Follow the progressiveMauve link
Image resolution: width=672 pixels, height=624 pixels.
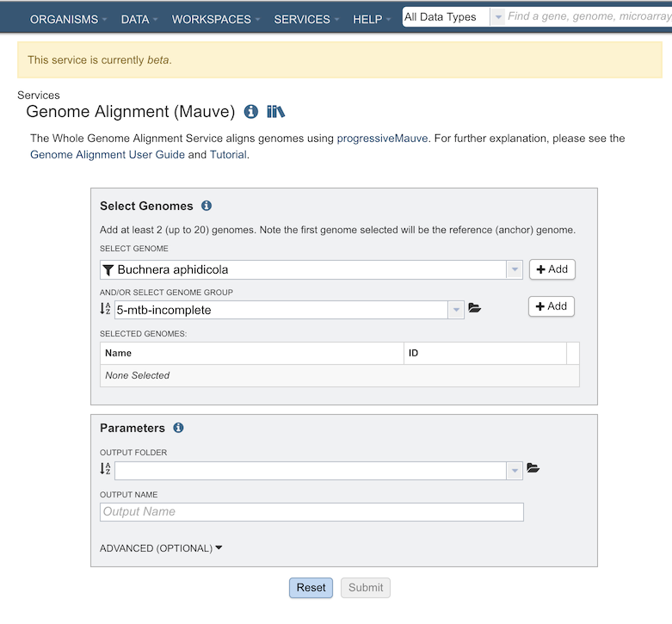point(382,139)
